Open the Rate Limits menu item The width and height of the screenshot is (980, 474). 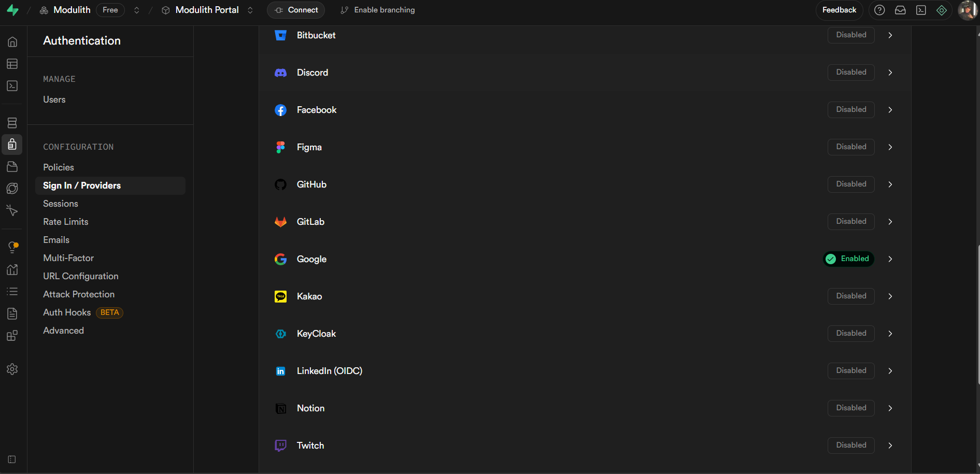tap(66, 222)
